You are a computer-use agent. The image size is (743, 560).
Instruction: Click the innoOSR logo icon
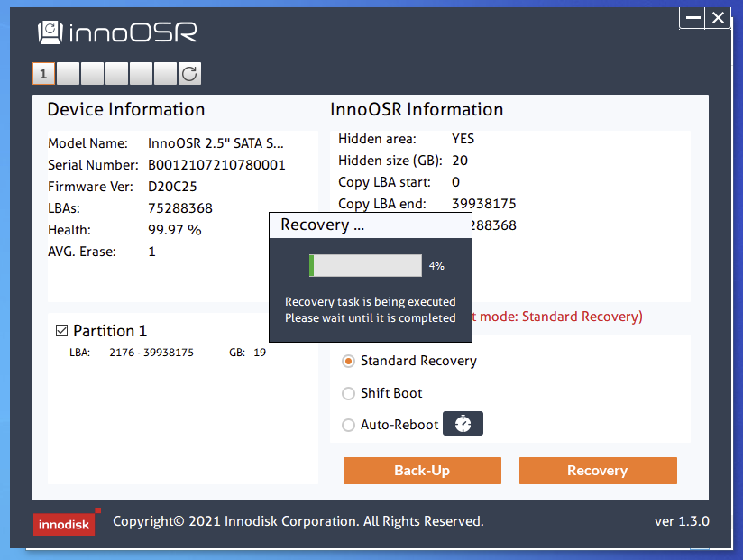point(52,33)
